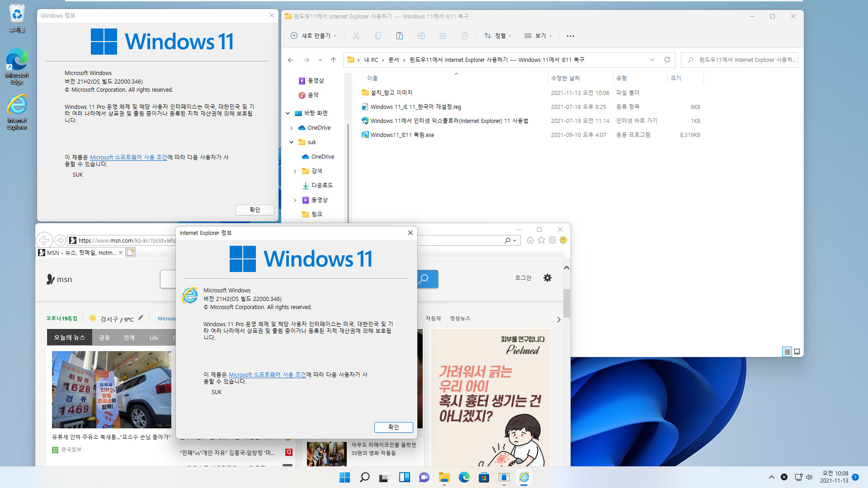Open MSN settings gear icon
Image resolution: width=868 pixels, height=488 pixels.
(547, 278)
